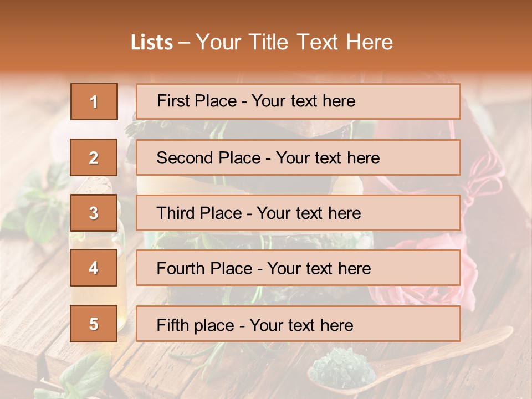Viewport: 532px width, 399px height.
Task: Select the number 4 box
Action: point(94,268)
